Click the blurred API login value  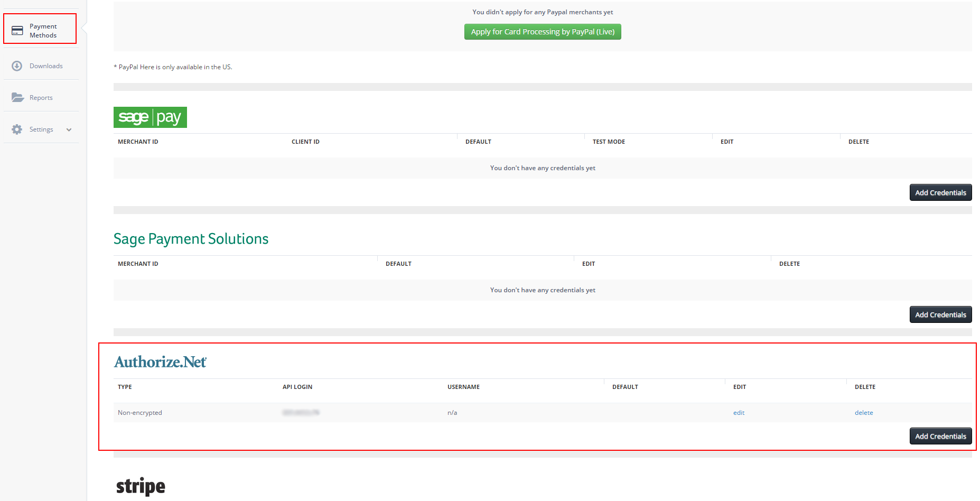coord(301,413)
